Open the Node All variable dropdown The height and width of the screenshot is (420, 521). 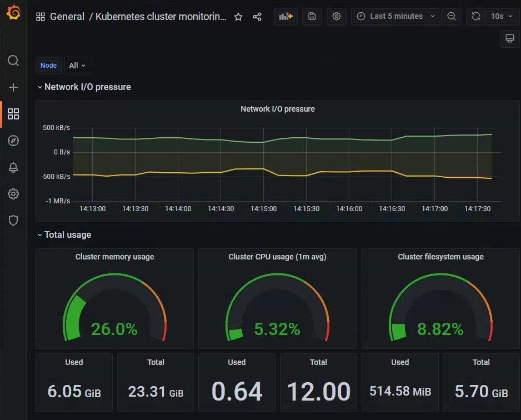point(77,66)
